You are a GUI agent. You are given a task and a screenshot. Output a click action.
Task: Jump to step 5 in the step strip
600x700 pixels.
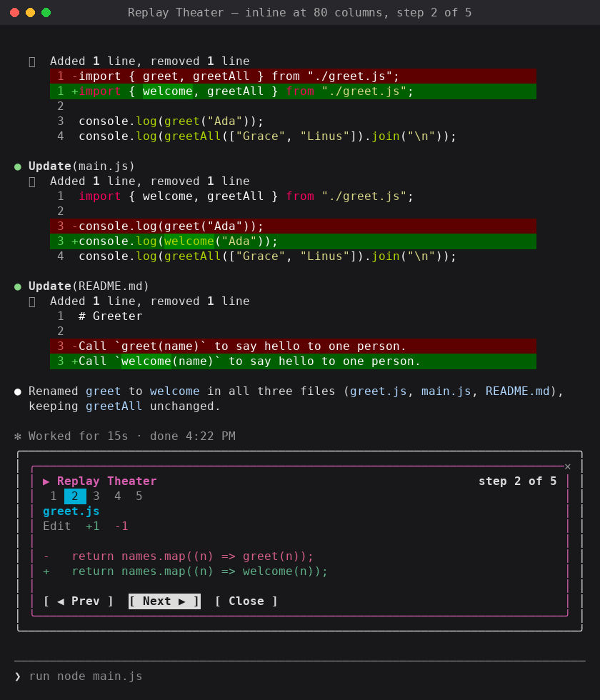(x=139, y=496)
